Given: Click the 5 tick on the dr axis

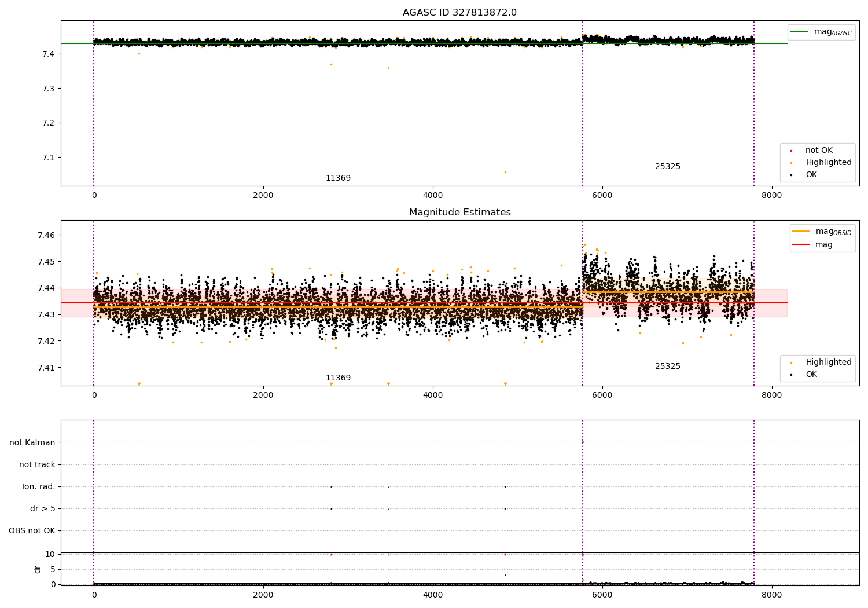Looking at the screenshot, I should click(x=53, y=569).
